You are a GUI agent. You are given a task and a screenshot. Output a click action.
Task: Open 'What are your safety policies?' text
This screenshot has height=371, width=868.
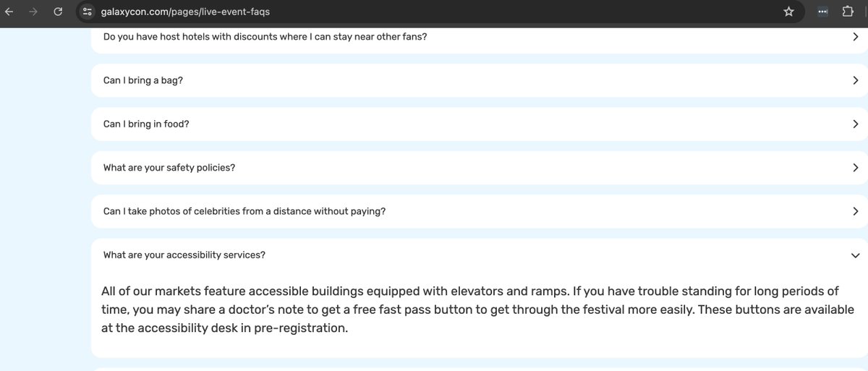point(169,168)
